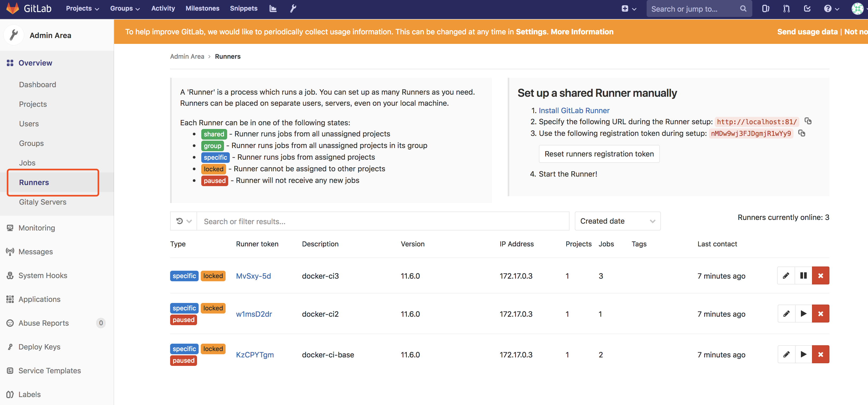Open the Overview section

point(35,63)
